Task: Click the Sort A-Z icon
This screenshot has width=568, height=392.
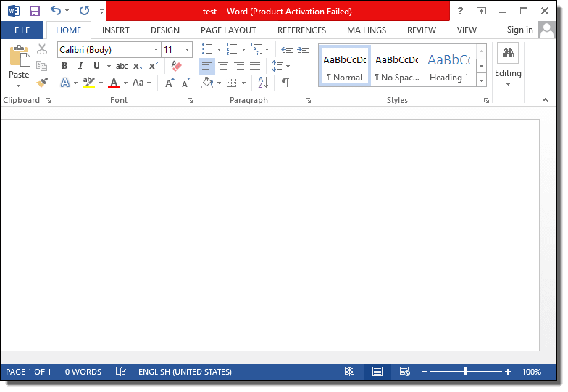Action: point(264,83)
